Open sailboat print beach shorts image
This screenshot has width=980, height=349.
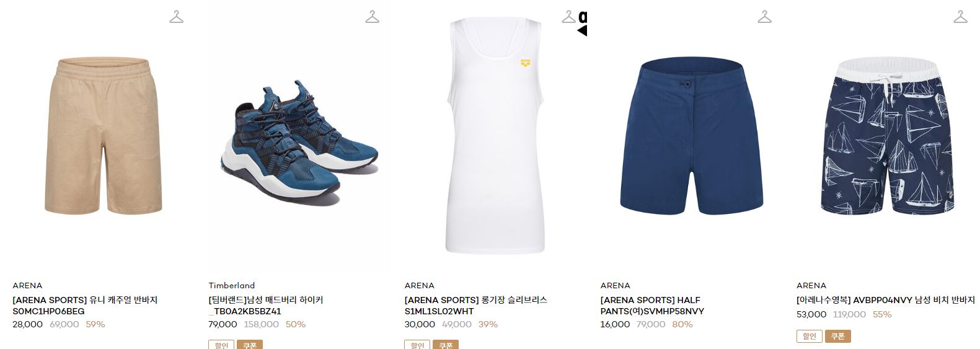(887, 136)
